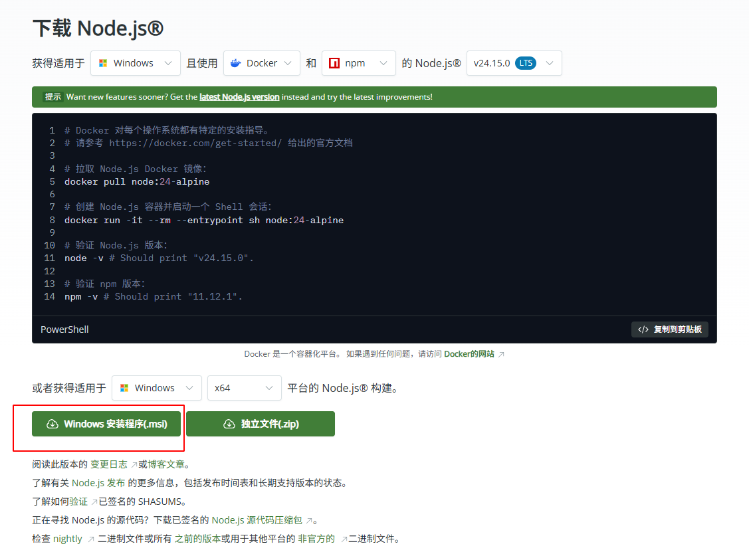Click the cloud download icon on .msi button
The image size is (749, 560).
coord(53,424)
